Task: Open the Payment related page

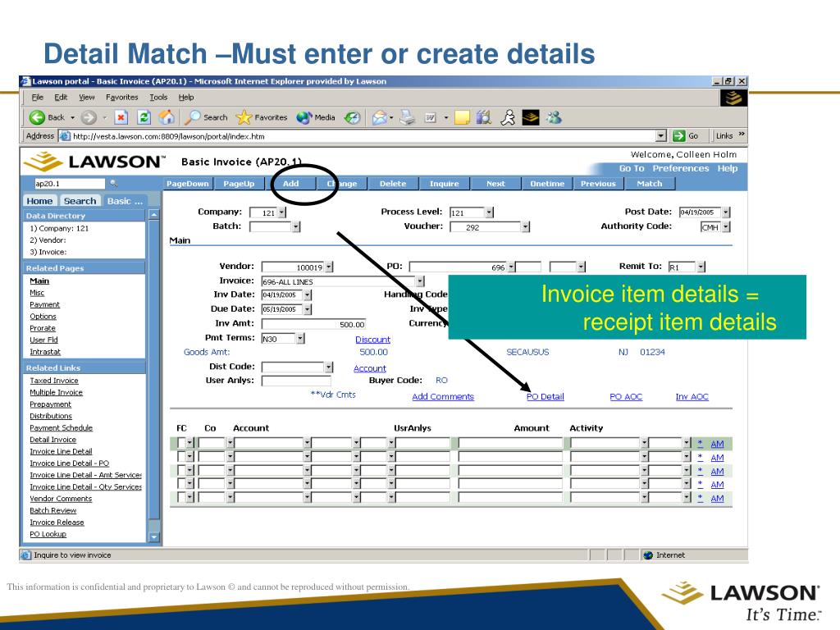Action: click(x=44, y=304)
